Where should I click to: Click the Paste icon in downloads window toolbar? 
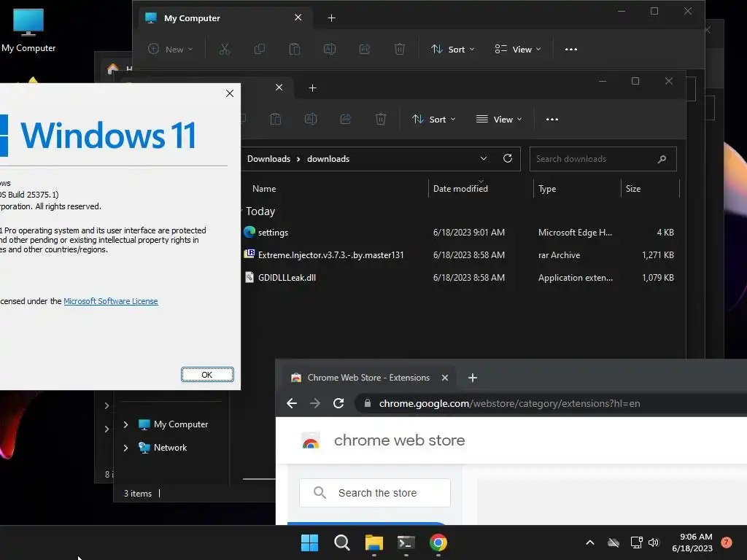pyautogui.click(x=275, y=119)
